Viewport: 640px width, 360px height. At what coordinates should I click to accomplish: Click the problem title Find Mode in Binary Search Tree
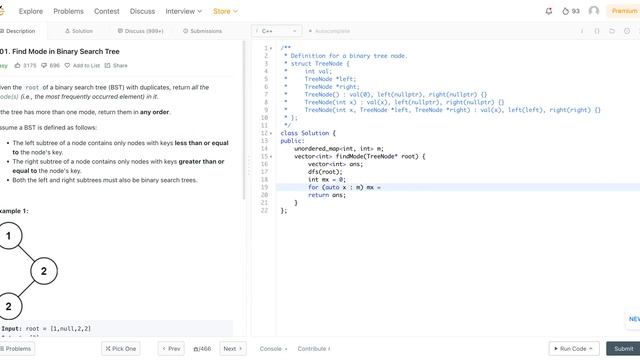(x=60, y=51)
